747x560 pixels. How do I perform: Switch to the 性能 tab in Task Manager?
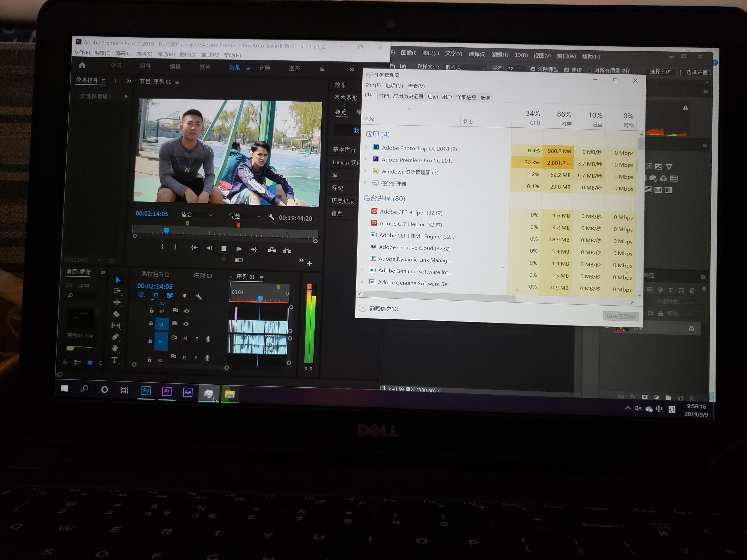pos(384,96)
